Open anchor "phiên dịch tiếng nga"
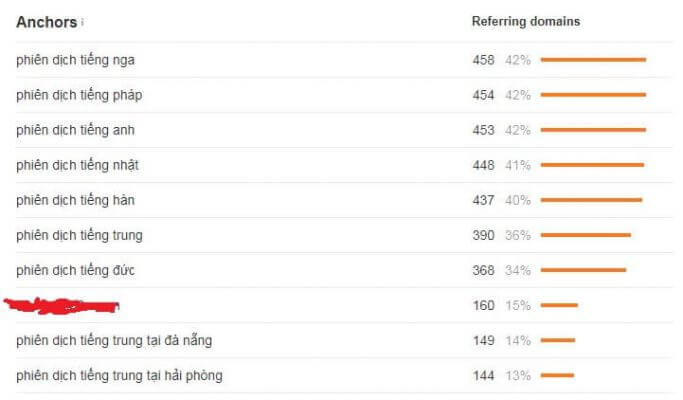 pos(75,60)
